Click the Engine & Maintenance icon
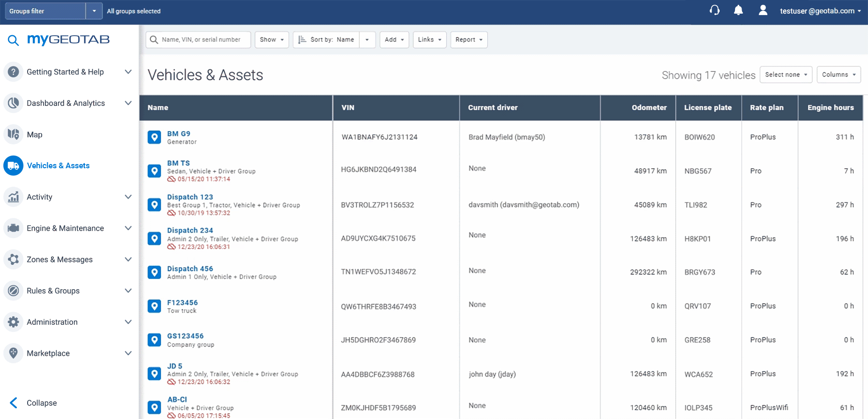 [x=14, y=228]
